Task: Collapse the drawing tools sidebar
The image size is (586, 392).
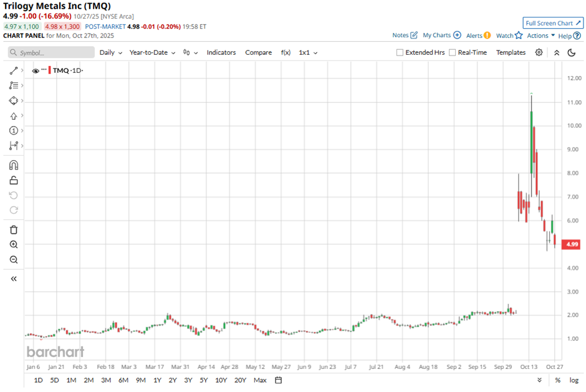Action: tap(14, 279)
